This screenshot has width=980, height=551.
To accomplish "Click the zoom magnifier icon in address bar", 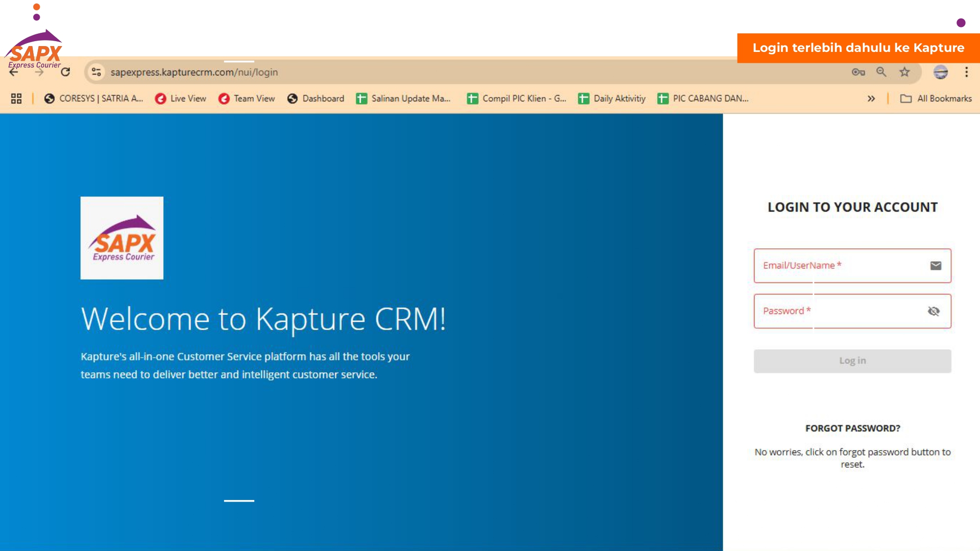I will [x=881, y=72].
